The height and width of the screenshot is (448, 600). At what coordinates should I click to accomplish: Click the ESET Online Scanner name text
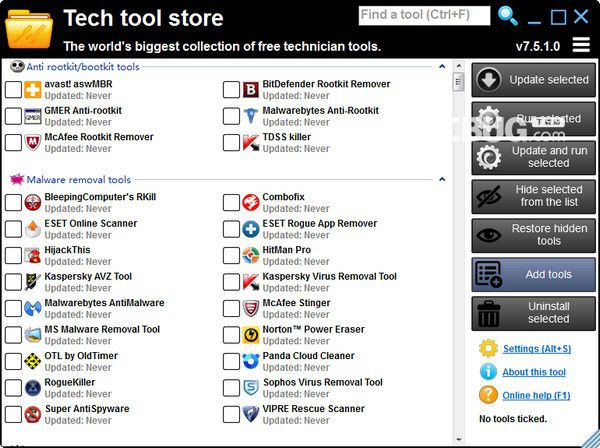click(x=91, y=223)
